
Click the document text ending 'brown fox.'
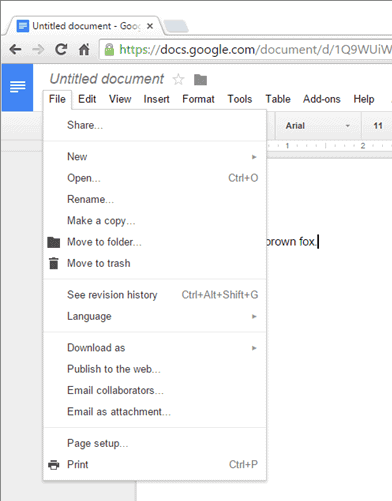click(291, 242)
